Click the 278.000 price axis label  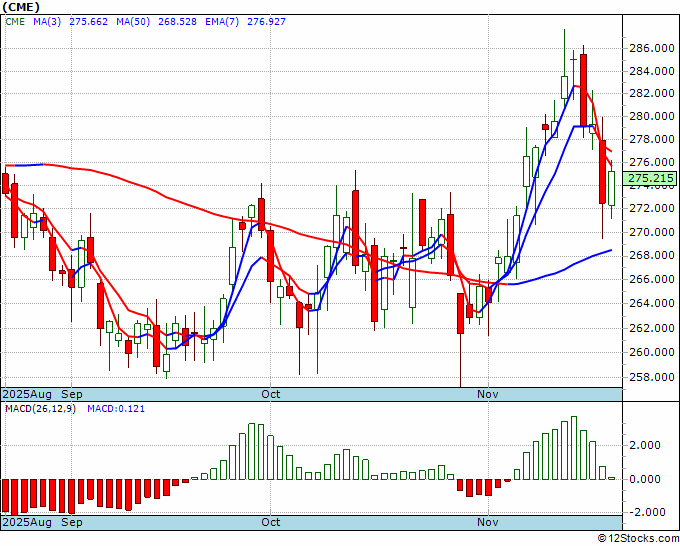click(x=651, y=139)
